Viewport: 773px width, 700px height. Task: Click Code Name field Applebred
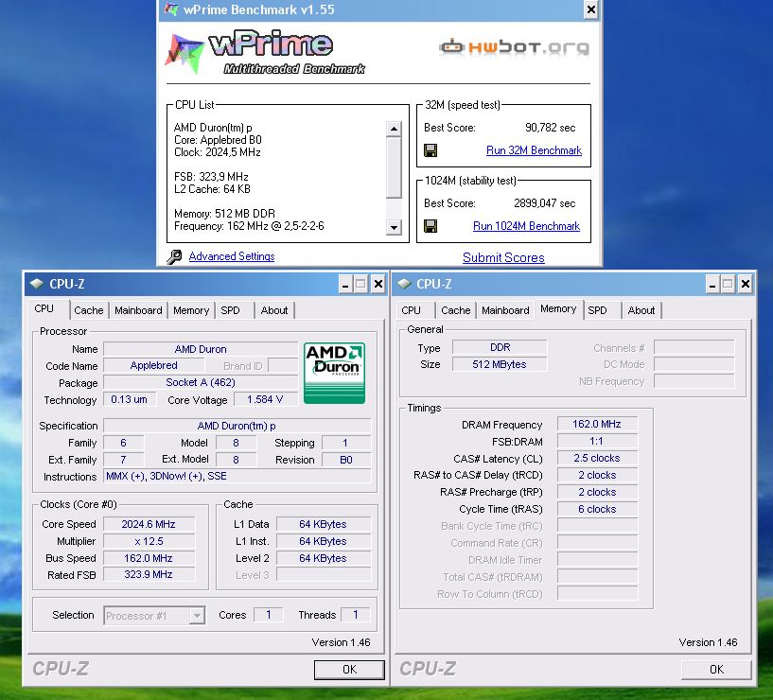pos(154,365)
